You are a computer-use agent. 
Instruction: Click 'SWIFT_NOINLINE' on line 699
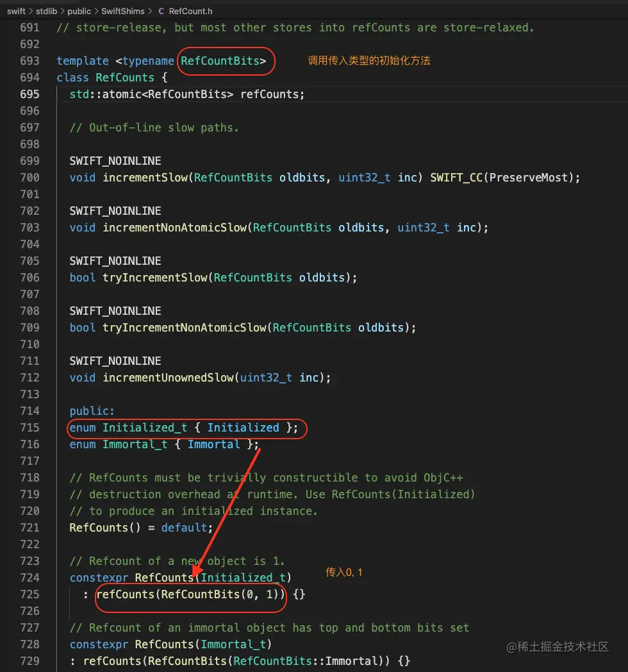[x=115, y=161]
